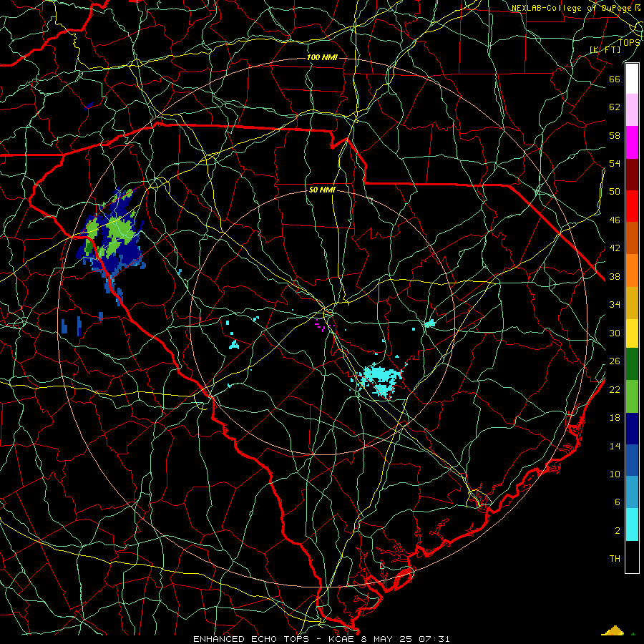
Task: Click the 100 NMI range ring label
Action: pos(322,57)
